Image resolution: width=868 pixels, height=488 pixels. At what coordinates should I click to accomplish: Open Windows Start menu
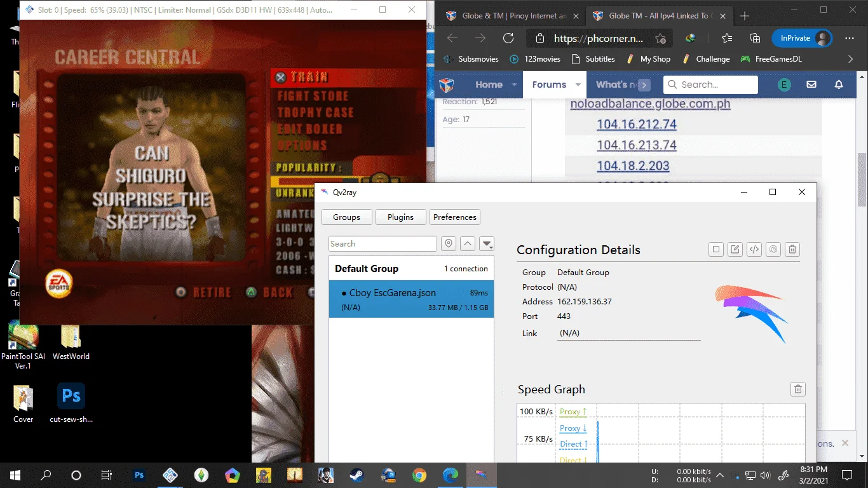click(15, 475)
